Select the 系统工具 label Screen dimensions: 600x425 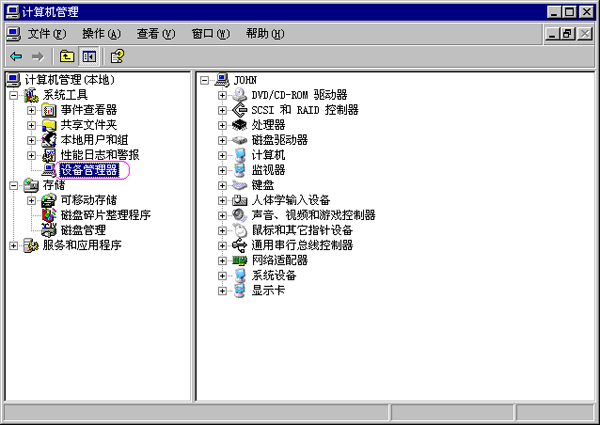click(x=65, y=95)
